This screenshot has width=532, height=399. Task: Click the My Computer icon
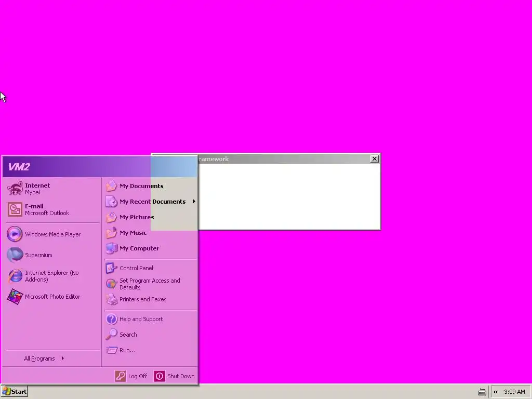(111, 248)
